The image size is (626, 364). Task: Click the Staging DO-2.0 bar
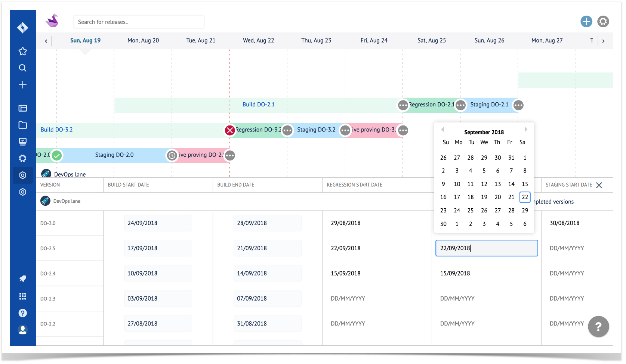pyautogui.click(x=114, y=155)
